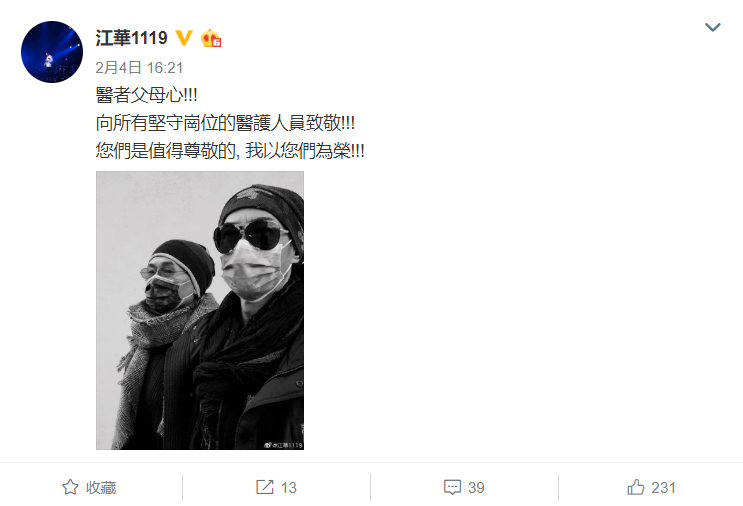Click the comment speech bubble icon
Viewport: 743px width, 506px height.
point(453,488)
